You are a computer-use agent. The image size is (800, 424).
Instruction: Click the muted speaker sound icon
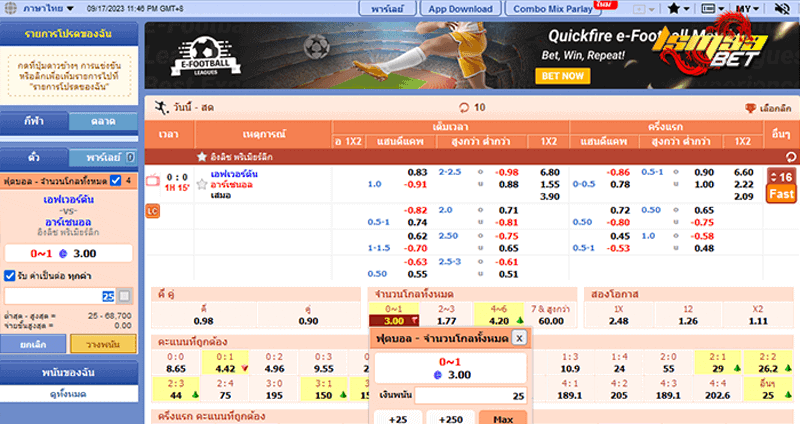click(782, 9)
